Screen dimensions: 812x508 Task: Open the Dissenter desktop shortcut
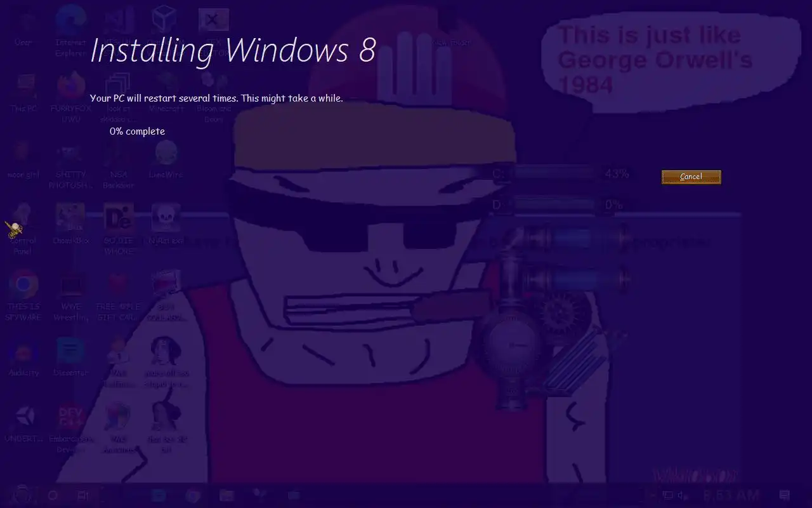(70, 358)
